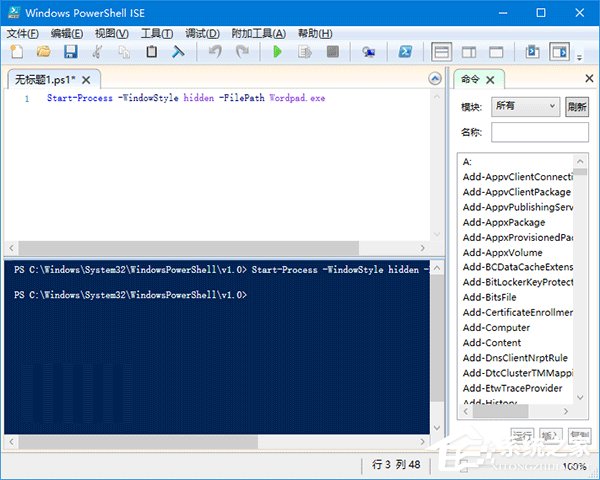Open the 调试(D) menu
Image resolution: width=600 pixels, height=480 pixels.
pyautogui.click(x=201, y=33)
